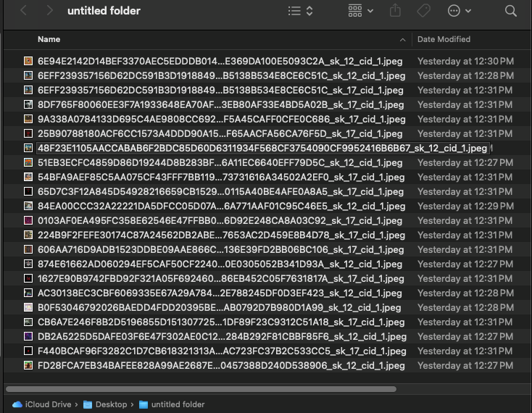Select file starting with 9A338A0784133D69
The width and height of the screenshot is (532, 413).
click(222, 120)
